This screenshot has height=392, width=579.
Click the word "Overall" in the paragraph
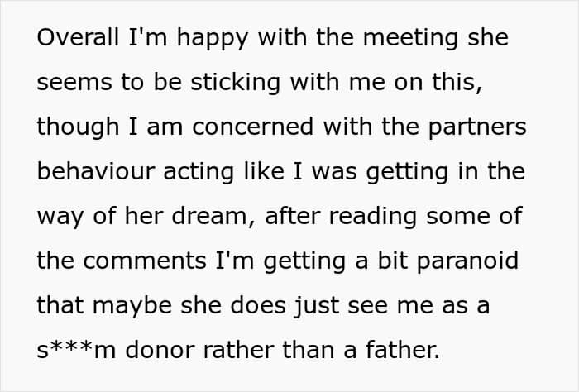coord(78,37)
